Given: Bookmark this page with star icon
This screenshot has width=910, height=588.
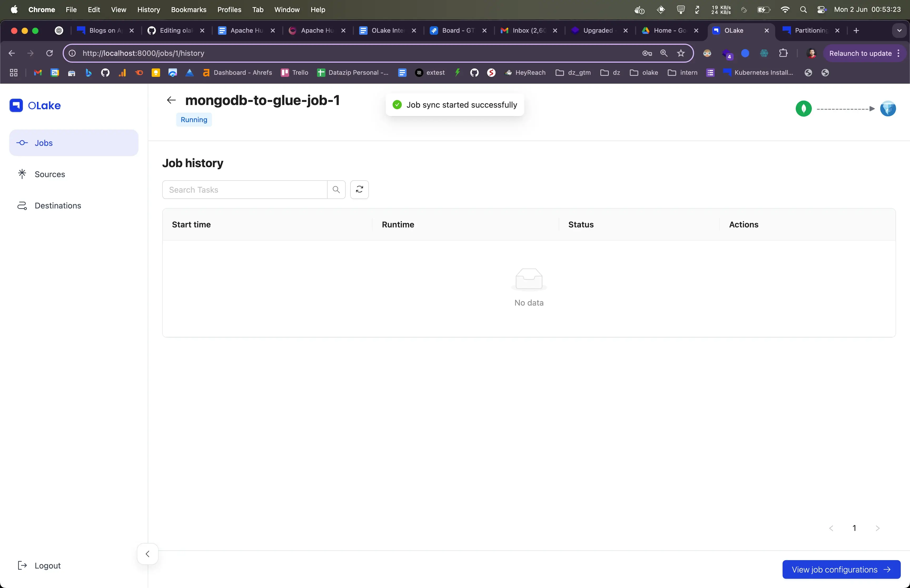Looking at the screenshot, I should click(x=681, y=53).
